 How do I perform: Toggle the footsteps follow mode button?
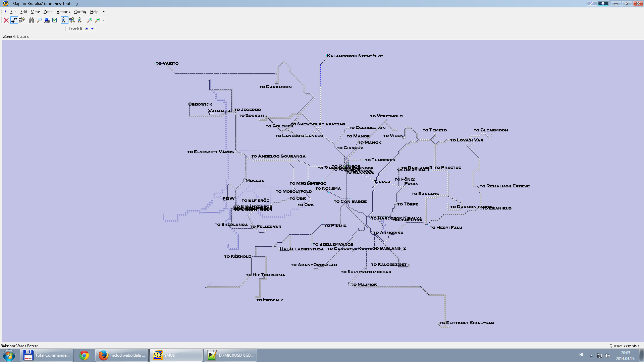pyautogui.click(x=14, y=20)
